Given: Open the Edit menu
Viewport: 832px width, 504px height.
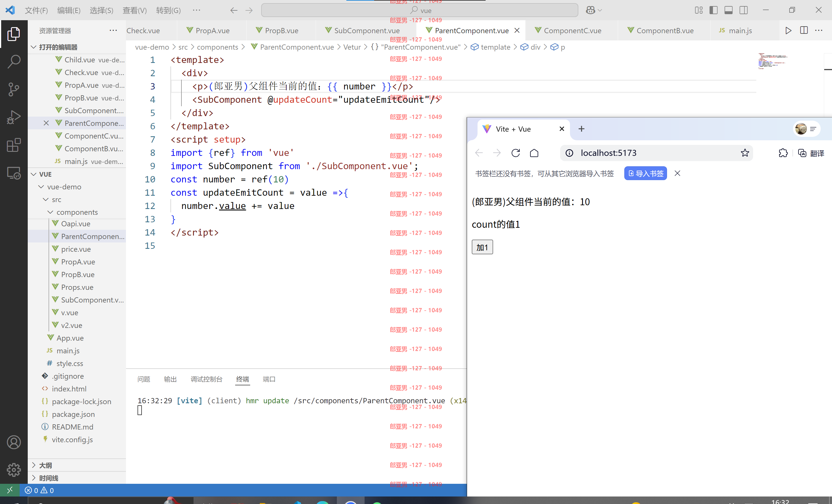Looking at the screenshot, I should [x=68, y=10].
